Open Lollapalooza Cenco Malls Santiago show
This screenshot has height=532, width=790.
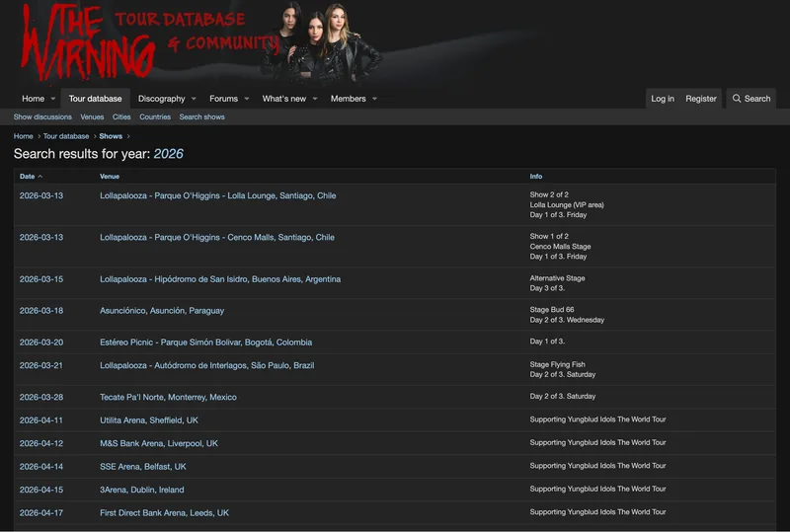click(x=216, y=237)
